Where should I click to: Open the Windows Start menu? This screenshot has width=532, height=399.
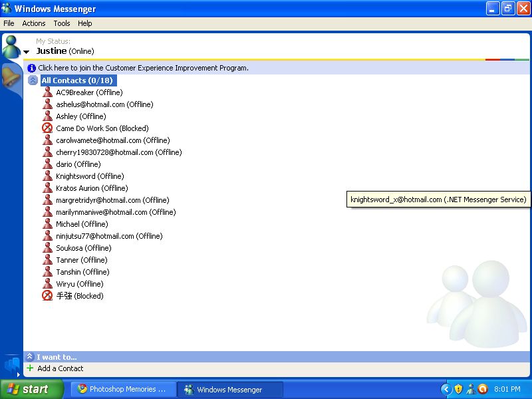tap(32, 389)
